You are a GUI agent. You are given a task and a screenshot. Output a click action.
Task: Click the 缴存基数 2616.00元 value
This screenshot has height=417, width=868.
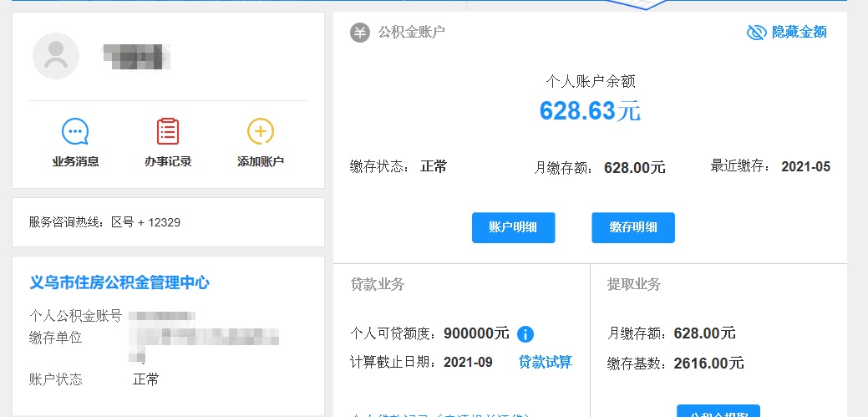click(710, 364)
